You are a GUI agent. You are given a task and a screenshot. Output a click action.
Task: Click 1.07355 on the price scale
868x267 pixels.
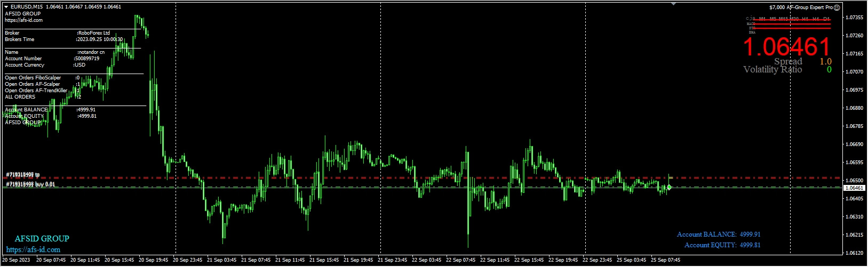855,18
